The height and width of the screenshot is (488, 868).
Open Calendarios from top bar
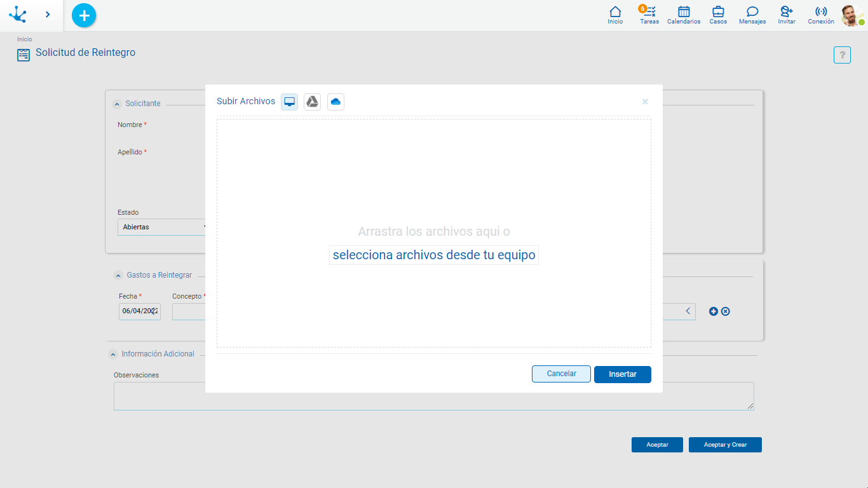click(684, 15)
